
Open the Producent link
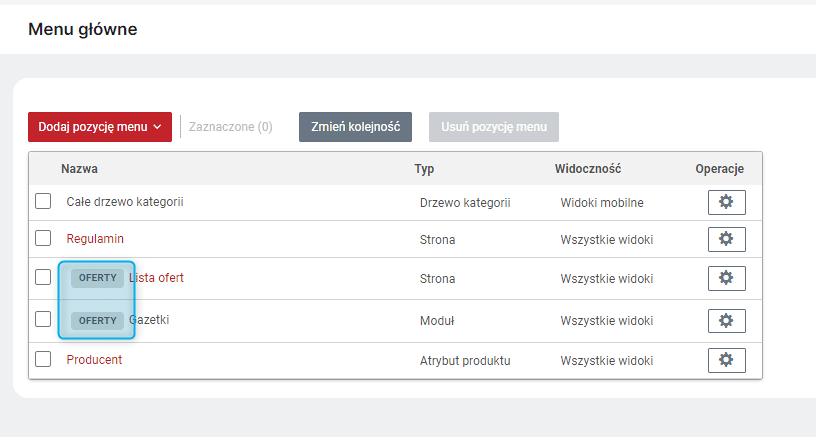coord(94,359)
